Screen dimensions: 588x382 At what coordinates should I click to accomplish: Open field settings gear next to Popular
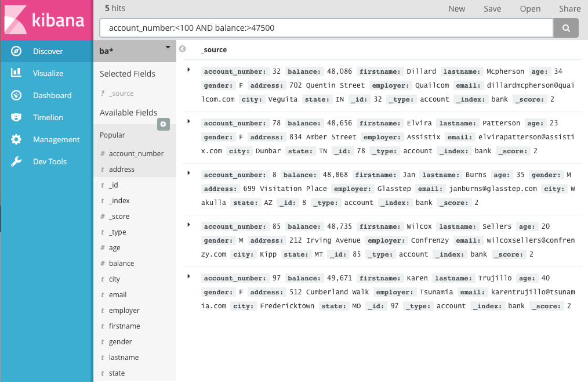point(163,124)
